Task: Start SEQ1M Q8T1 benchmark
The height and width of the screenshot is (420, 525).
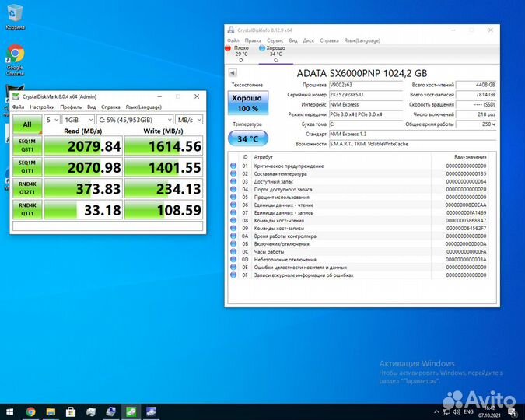Action: tap(27, 145)
